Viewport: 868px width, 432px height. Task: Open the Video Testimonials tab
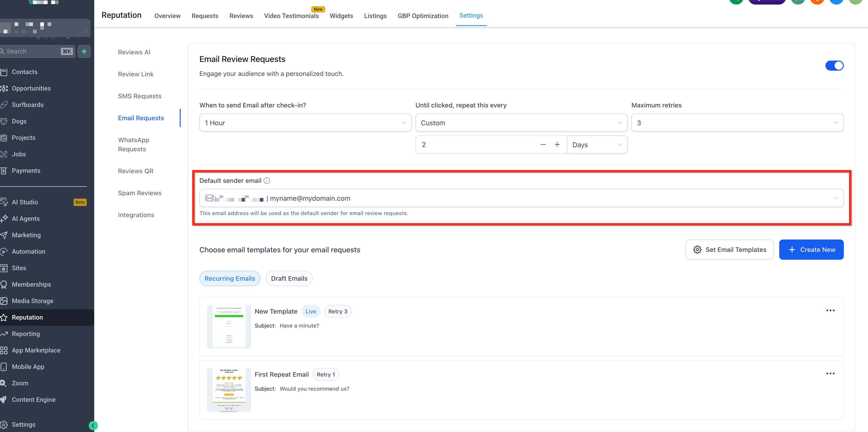point(292,16)
